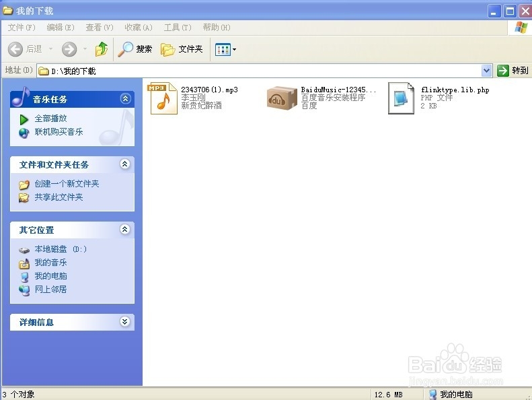Collapse the 文件和文件夹任务 panel
Screen dimensions: 532x400
[125, 164]
